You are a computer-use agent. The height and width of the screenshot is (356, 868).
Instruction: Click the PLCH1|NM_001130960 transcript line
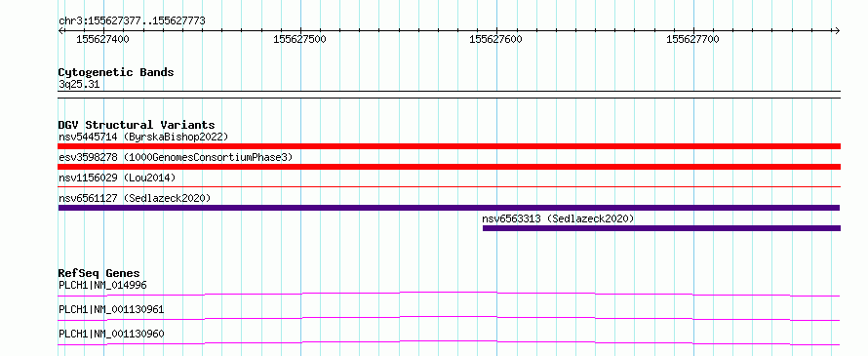pos(449,342)
